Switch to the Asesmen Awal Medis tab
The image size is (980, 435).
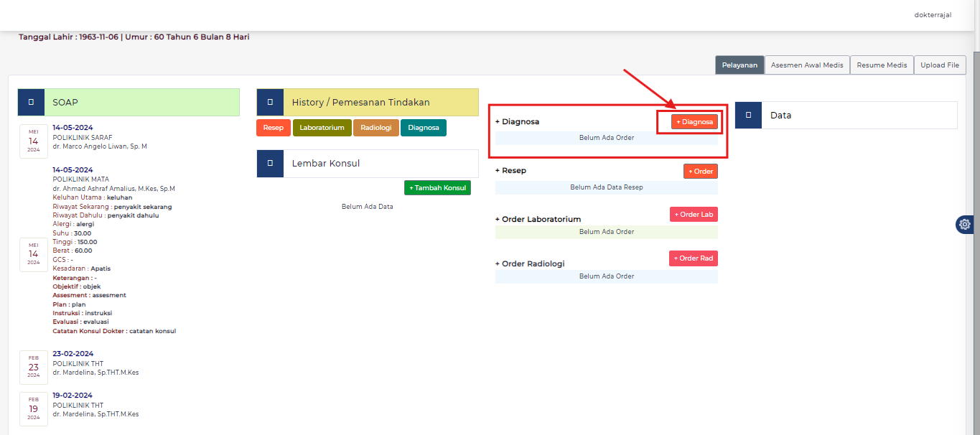point(807,65)
